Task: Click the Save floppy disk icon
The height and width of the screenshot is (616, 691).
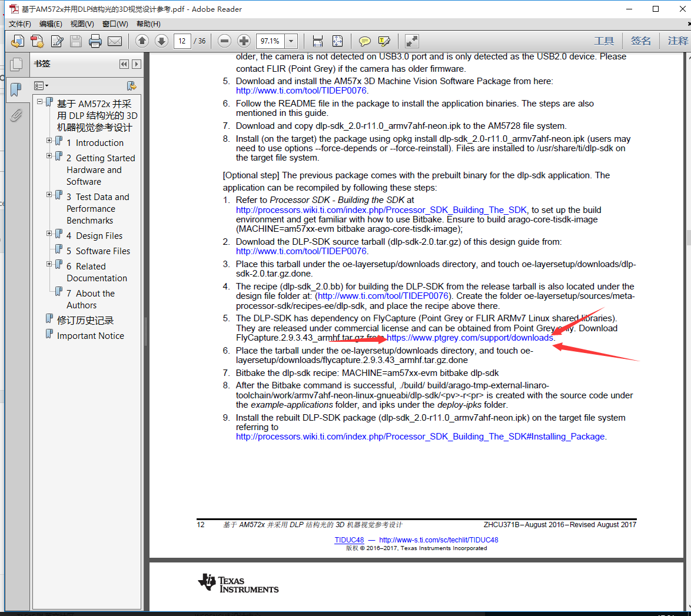Action: click(x=76, y=41)
